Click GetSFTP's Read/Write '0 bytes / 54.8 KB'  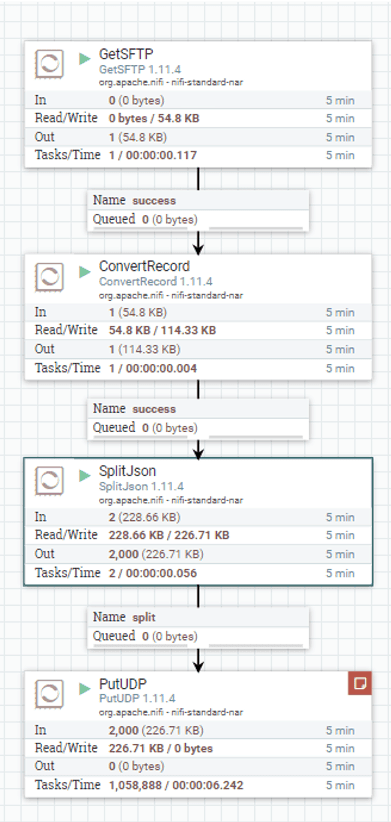154,118
